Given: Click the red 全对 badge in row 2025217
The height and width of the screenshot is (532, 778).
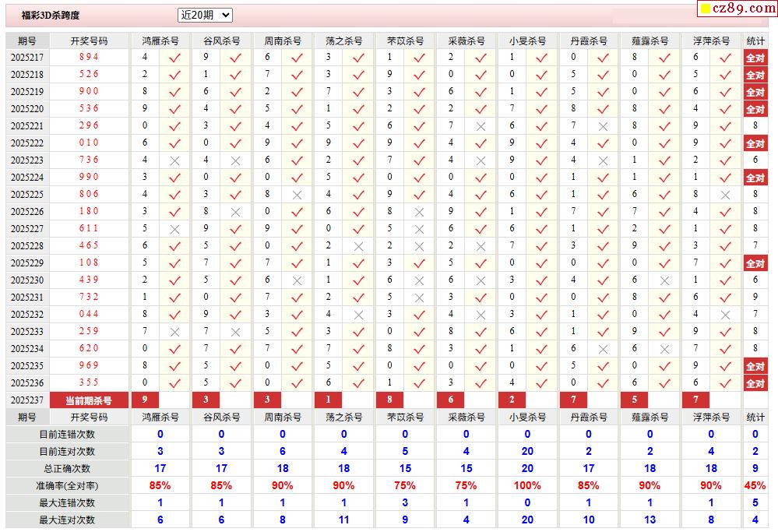Looking at the screenshot, I should click(x=755, y=58).
